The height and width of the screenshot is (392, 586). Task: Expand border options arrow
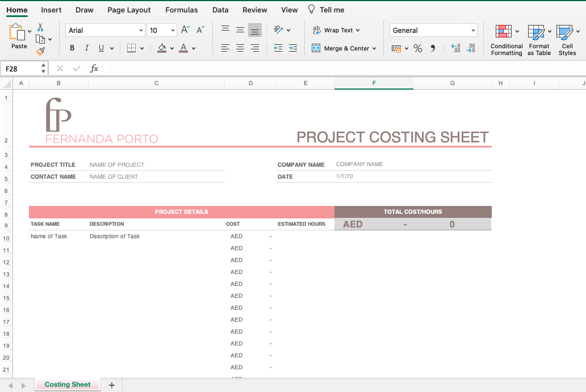pyautogui.click(x=142, y=48)
